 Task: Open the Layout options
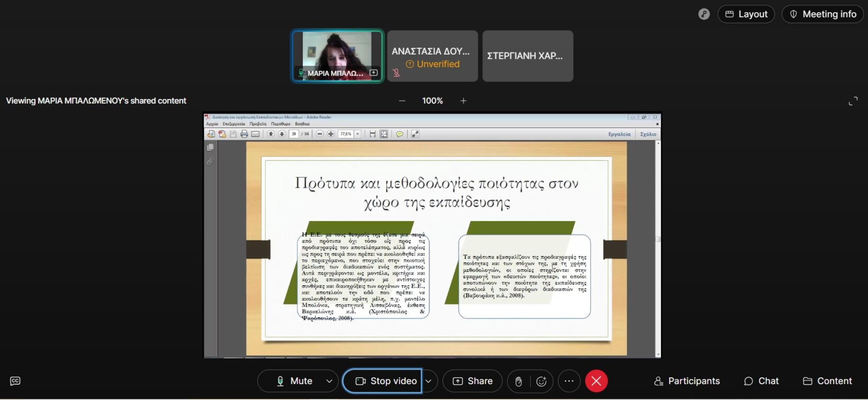click(x=746, y=14)
